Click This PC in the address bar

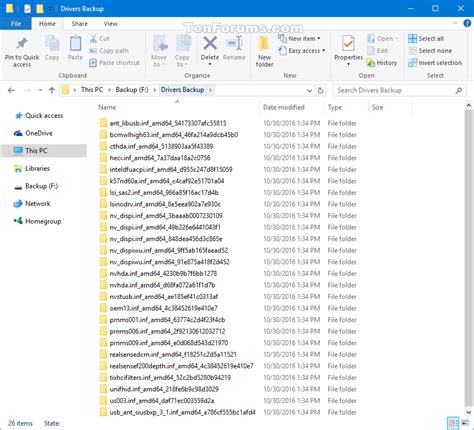click(x=92, y=90)
